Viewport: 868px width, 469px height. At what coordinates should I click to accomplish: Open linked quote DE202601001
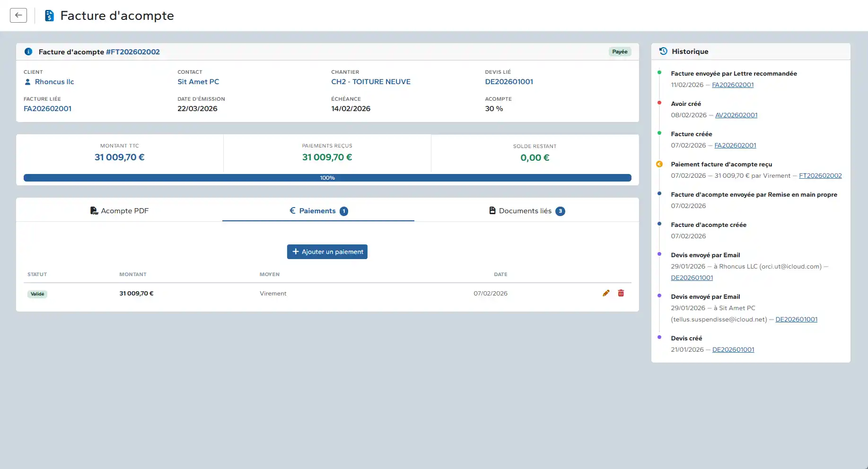click(x=509, y=82)
